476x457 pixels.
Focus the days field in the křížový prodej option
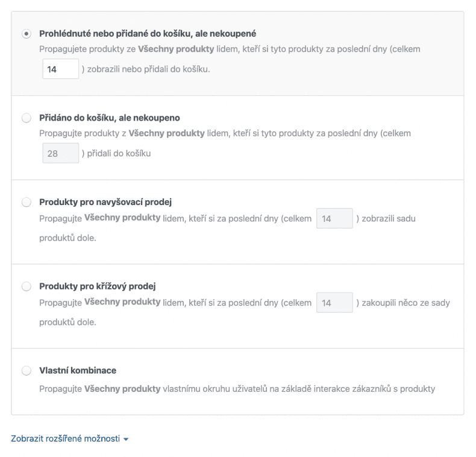click(334, 303)
